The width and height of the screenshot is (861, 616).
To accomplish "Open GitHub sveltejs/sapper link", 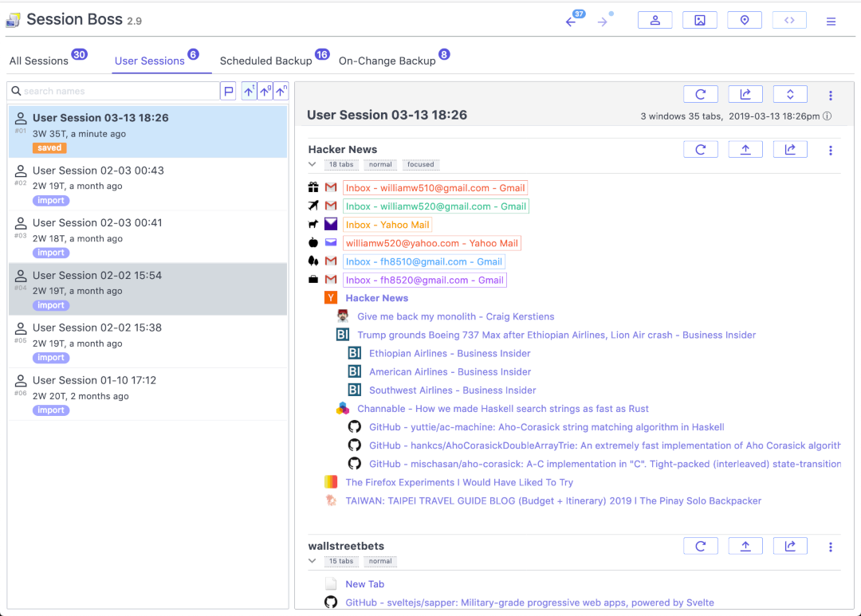I will [529, 602].
